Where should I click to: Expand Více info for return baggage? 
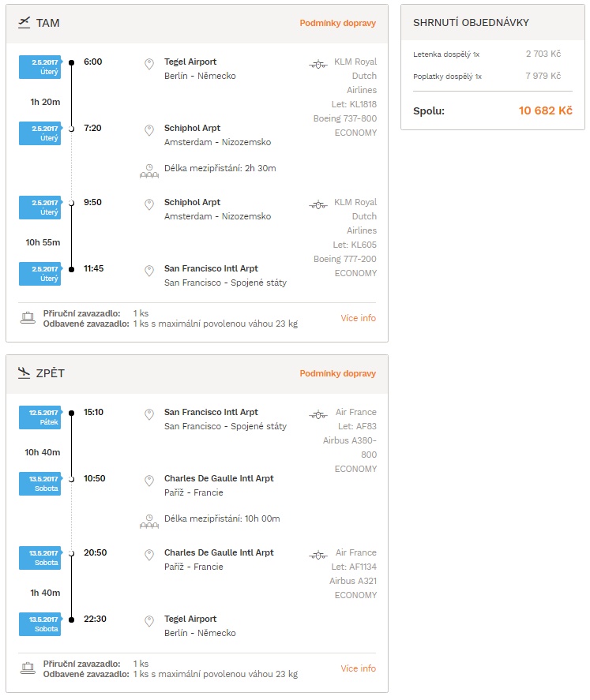click(359, 668)
